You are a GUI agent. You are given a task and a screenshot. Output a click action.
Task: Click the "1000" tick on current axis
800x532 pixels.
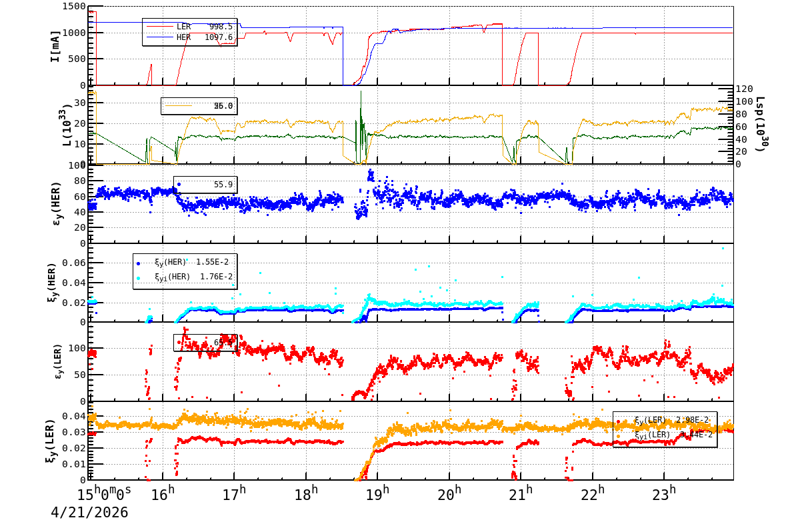pyautogui.click(x=73, y=33)
